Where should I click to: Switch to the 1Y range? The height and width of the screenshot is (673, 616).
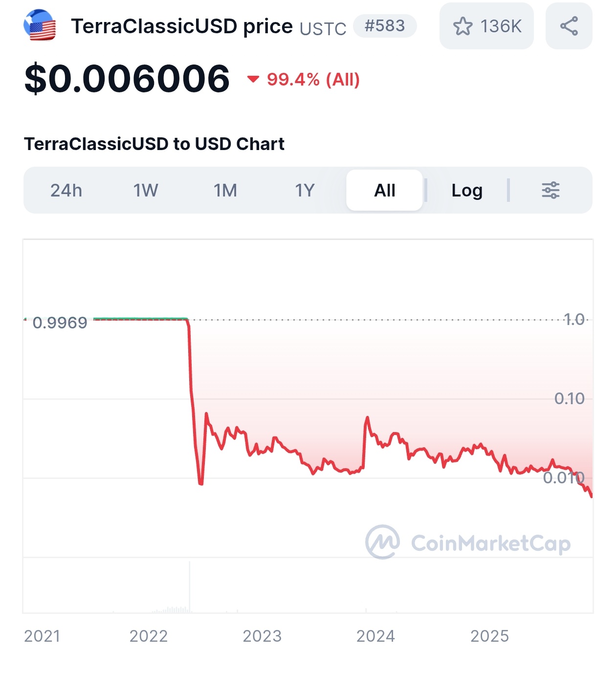305,190
